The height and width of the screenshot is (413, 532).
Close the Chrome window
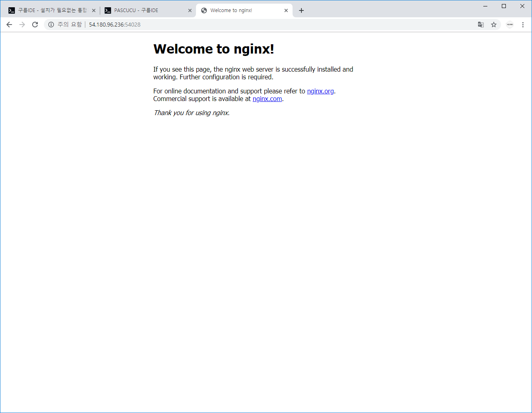tap(522, 6)
